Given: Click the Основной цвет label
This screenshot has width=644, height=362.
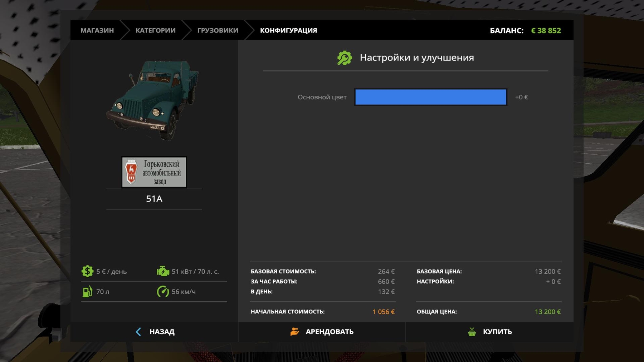Looking at the screenshot, I should (x=322, y=97).
